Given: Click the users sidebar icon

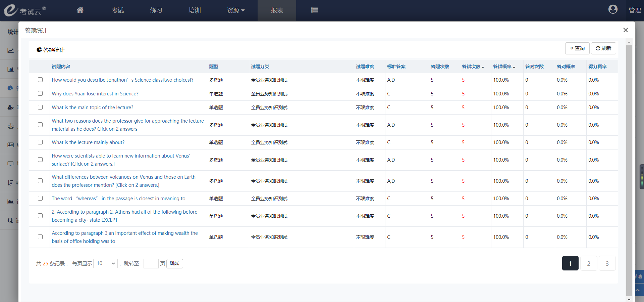Looking at the screenshot, I should tap(11, 107).
